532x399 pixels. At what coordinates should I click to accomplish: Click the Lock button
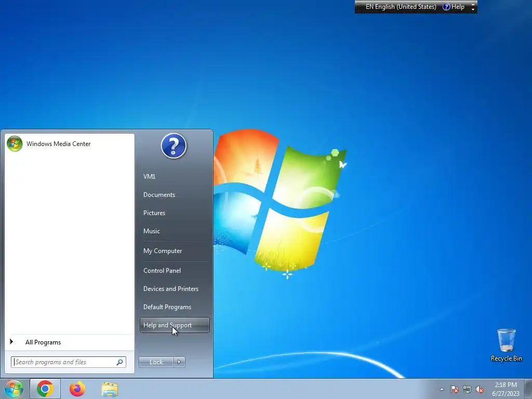tap(156, 362)
